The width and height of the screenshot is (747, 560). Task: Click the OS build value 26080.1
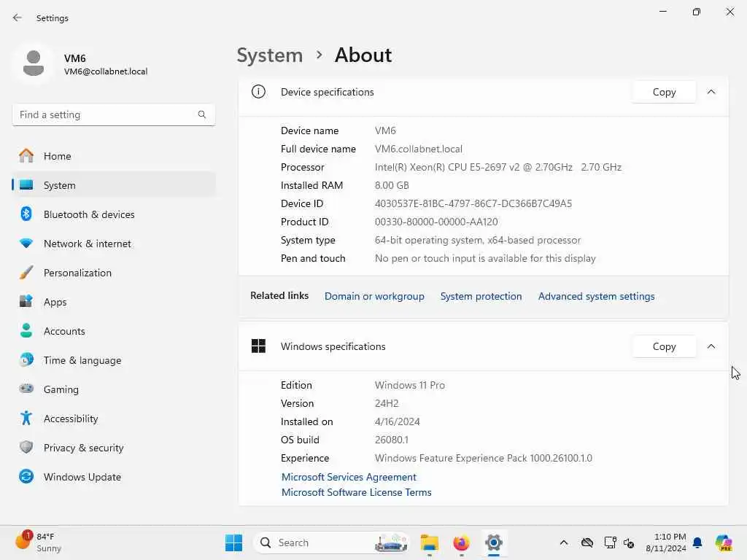(392, 440)
